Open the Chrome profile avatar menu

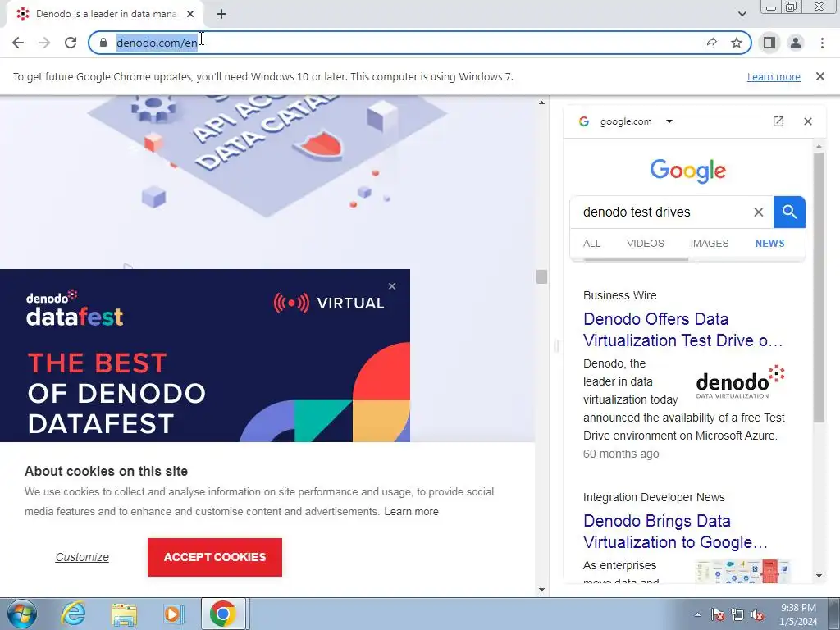point(796,43)
